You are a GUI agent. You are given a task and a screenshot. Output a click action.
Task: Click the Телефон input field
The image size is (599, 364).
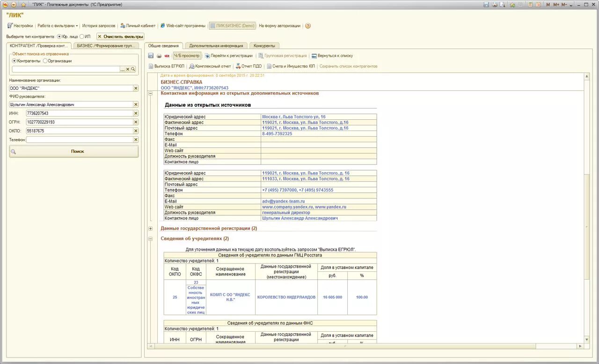click(80, 139)
